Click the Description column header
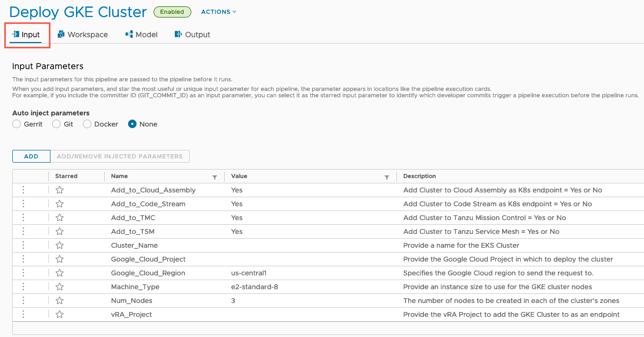Viewport: 644px width, 337px height. tap(420, 176)
